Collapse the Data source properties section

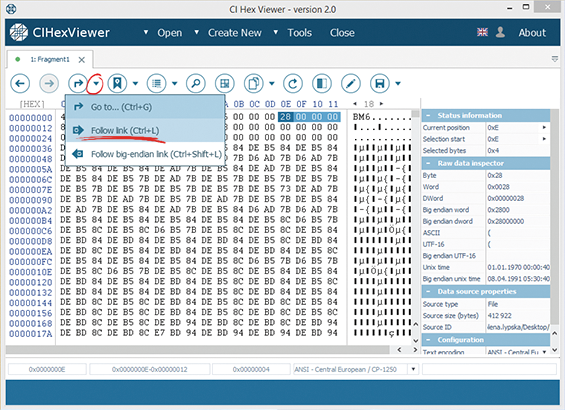[428, 291]
